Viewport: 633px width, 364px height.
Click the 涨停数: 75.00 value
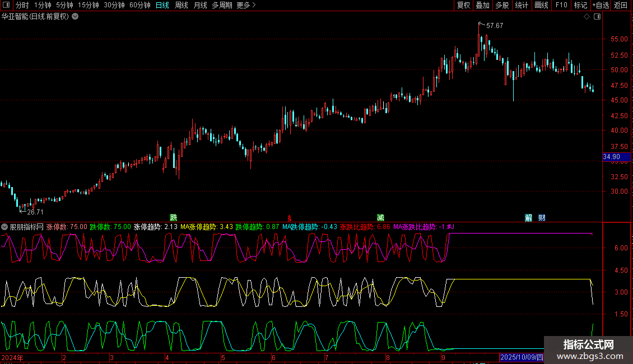click(67, 227)
